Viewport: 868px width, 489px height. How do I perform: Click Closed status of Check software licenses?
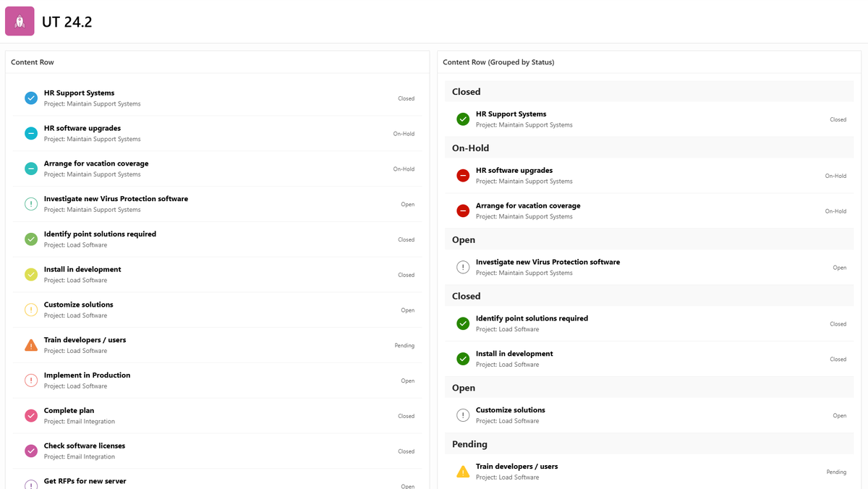coord(406,451)
